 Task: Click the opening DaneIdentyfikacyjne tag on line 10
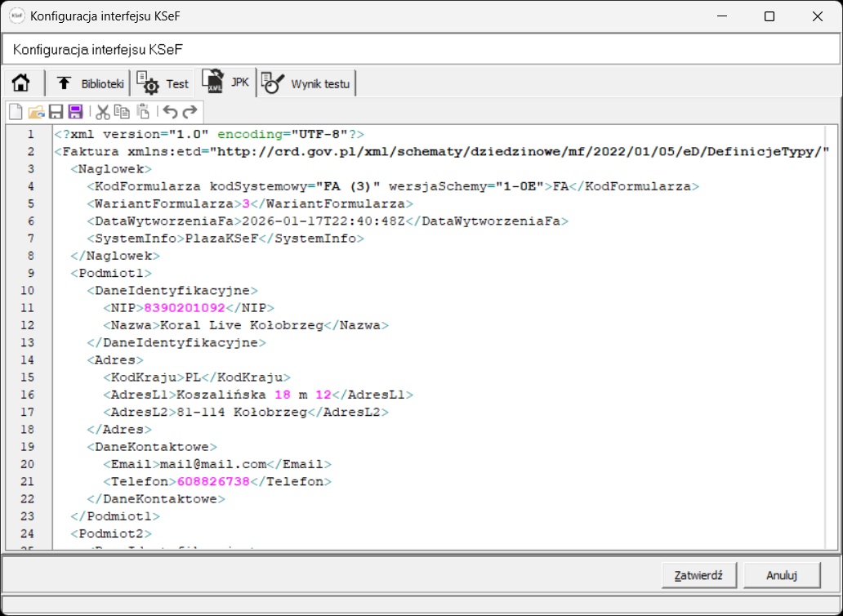(172, 291)
